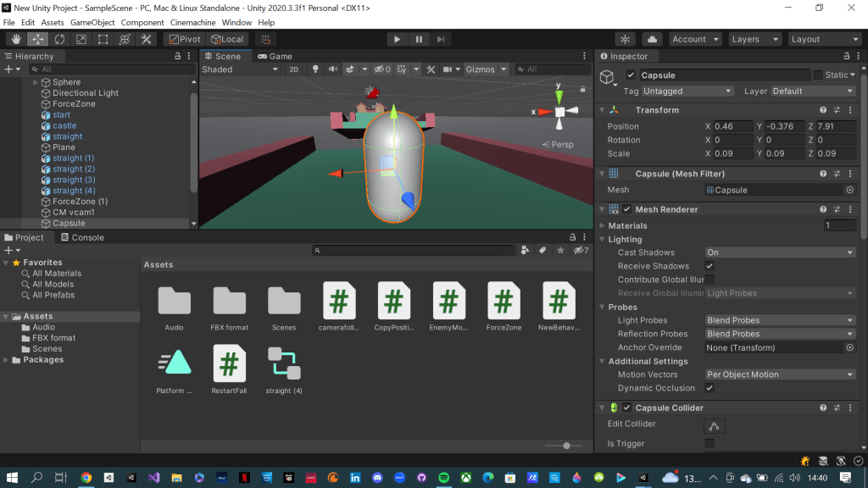The height and width of the screenshot is (488, 868).
Task: Enable the Static checkbox for Capsule
Action: click(818, 75)
